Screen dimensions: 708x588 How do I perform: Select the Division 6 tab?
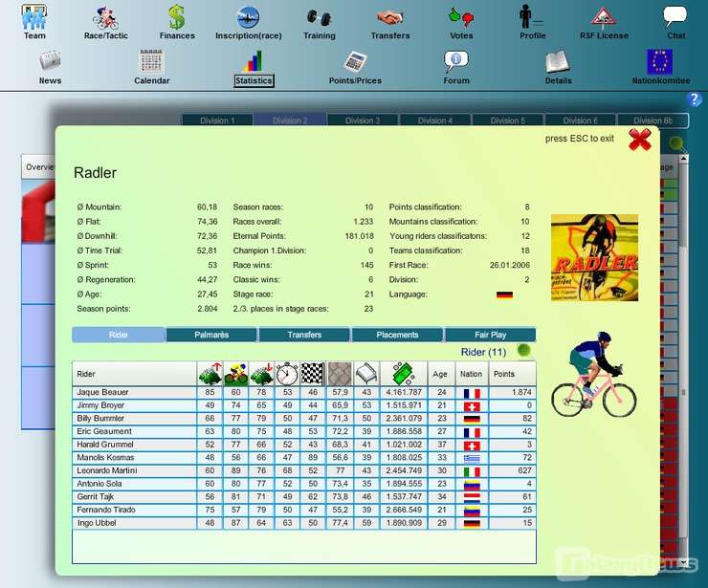tap(580, 120)
